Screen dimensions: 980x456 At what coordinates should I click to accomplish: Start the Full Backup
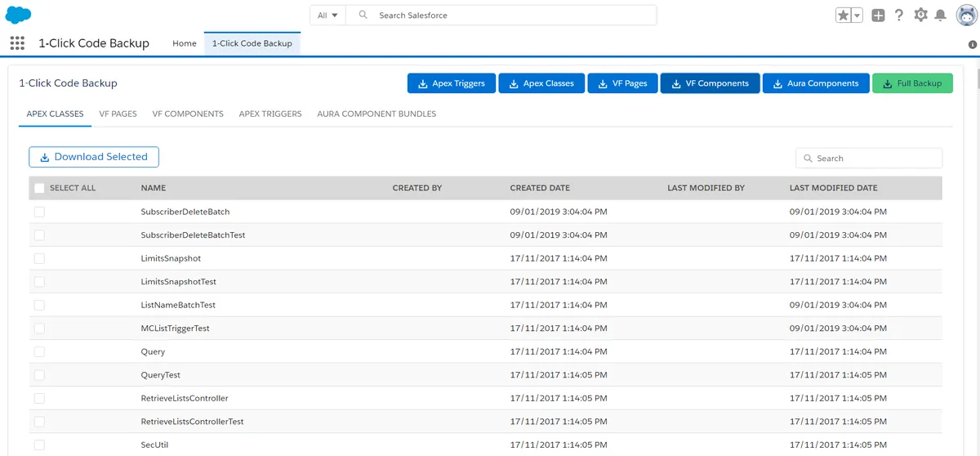[912, 83]
